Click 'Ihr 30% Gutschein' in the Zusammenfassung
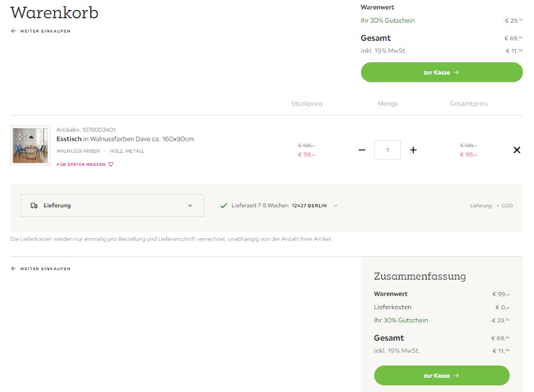 coord(401,320)
